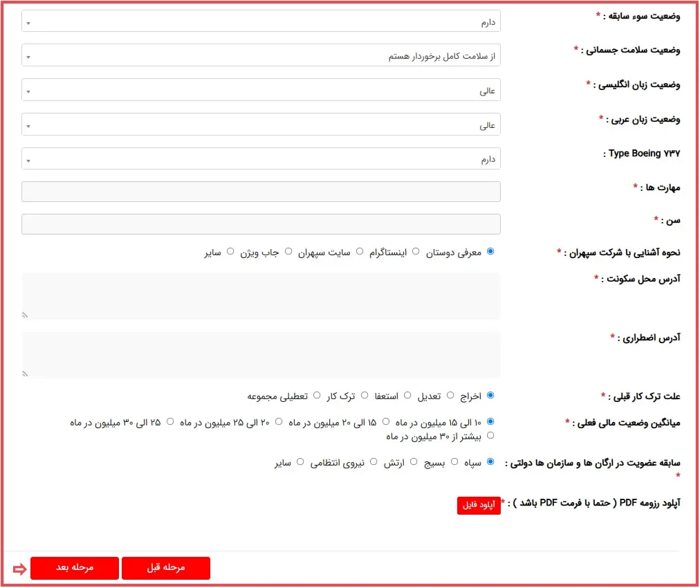Select ۱۵ الی ۲۰ میلیون در ماه

[386, 421]
